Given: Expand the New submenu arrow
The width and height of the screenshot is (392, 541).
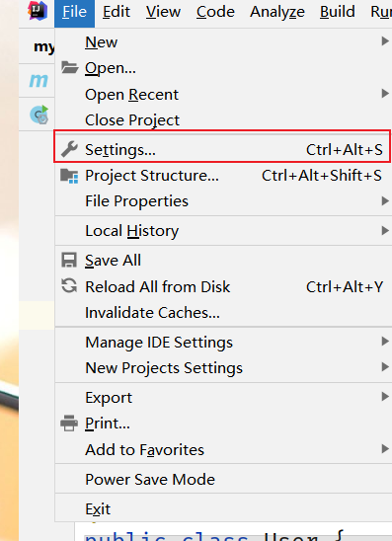Looking at the screenshot, I should coord(385,41).
